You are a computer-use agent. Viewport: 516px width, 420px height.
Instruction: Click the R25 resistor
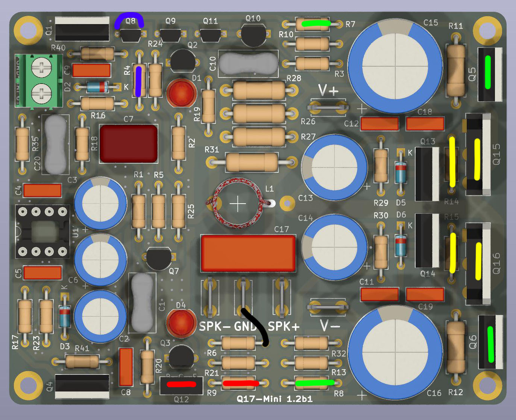point(178,211)
